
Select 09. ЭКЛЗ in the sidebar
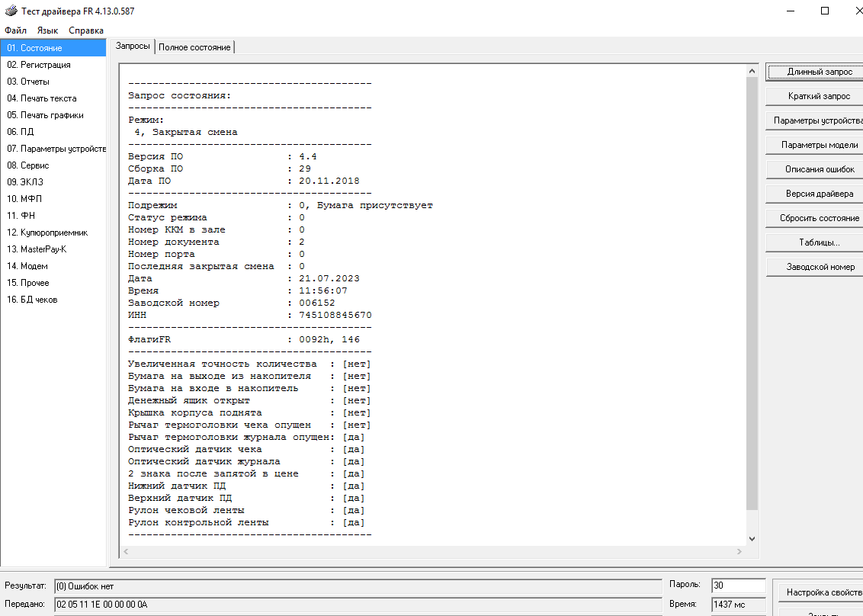pyautogui.click(x=53, y=181)
